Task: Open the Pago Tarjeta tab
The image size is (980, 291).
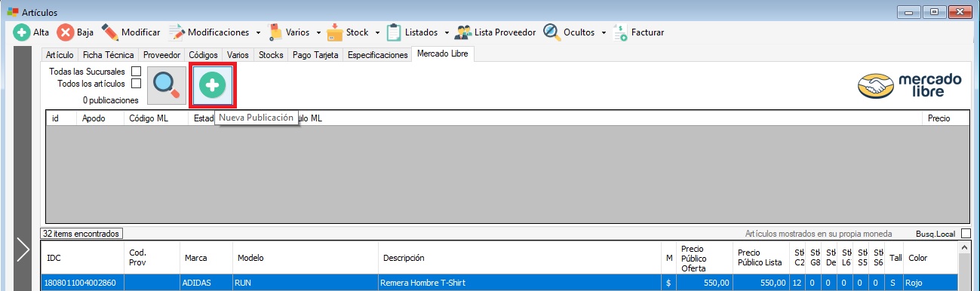Action: pyautogui.click(x=315, y=55)
